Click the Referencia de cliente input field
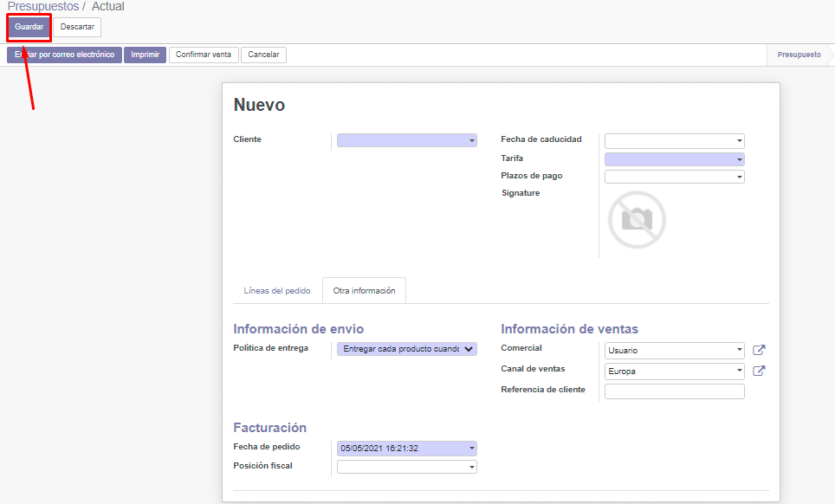This screenshot has width=835, height=504. pos(674,391)
